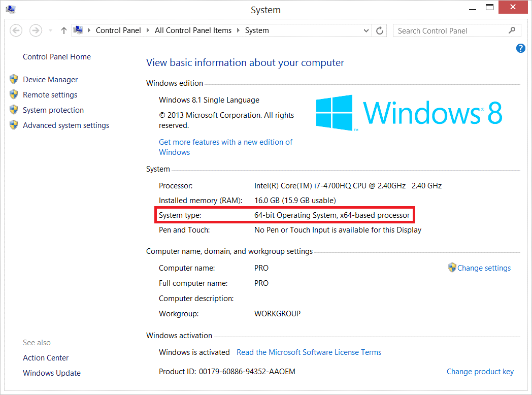
Task: Click the Up one level arrow
Action: 63,30
